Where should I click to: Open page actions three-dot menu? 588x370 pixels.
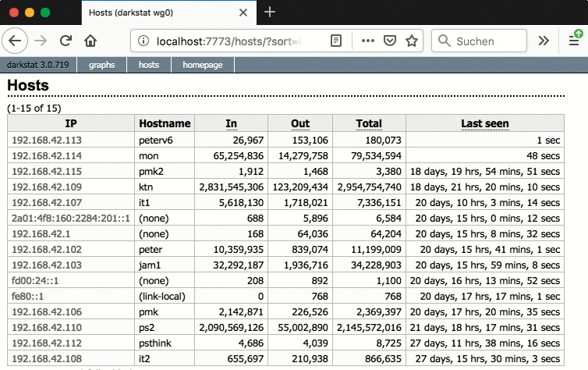tap(368, 41)
